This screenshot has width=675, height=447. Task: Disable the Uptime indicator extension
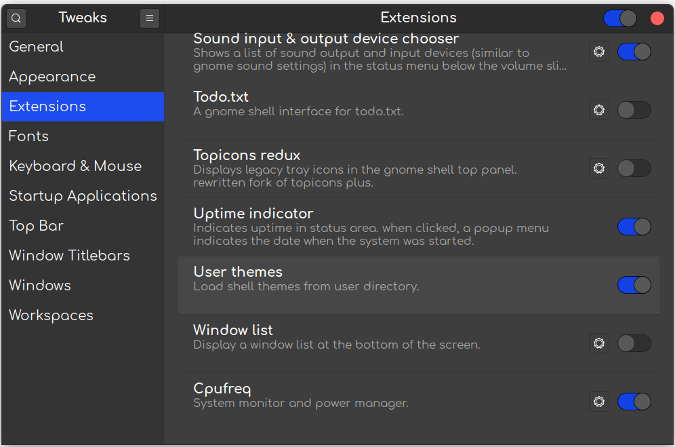point(634,227)
